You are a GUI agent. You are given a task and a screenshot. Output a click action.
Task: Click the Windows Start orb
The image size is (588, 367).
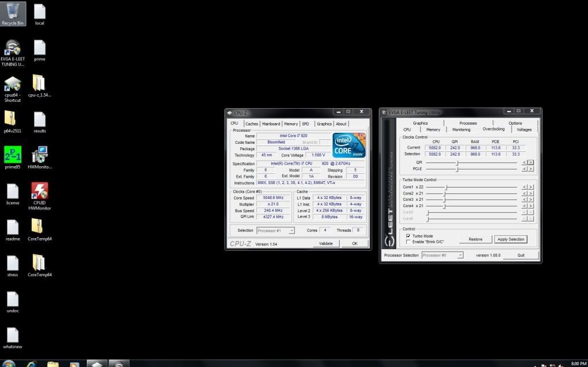pos(9,364)
